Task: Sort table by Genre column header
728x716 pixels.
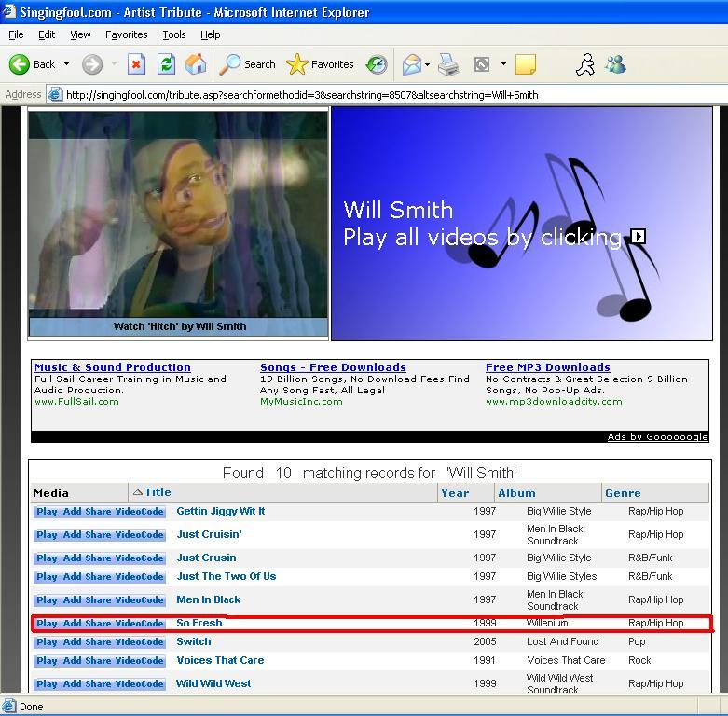Action: click(x=623, y=493)
